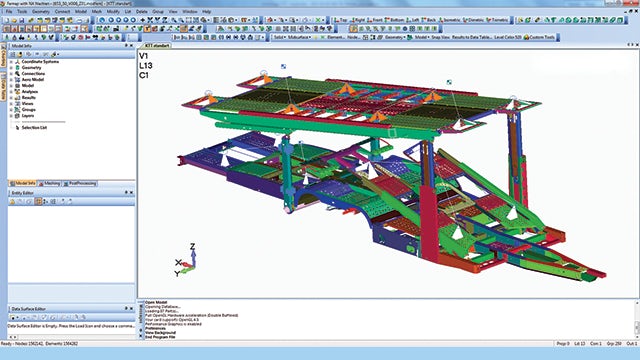Viewport: 640px width, 360px height.
Task: Open the Midsurface dropdown in toolbar
Action: (x=300, y=37)
